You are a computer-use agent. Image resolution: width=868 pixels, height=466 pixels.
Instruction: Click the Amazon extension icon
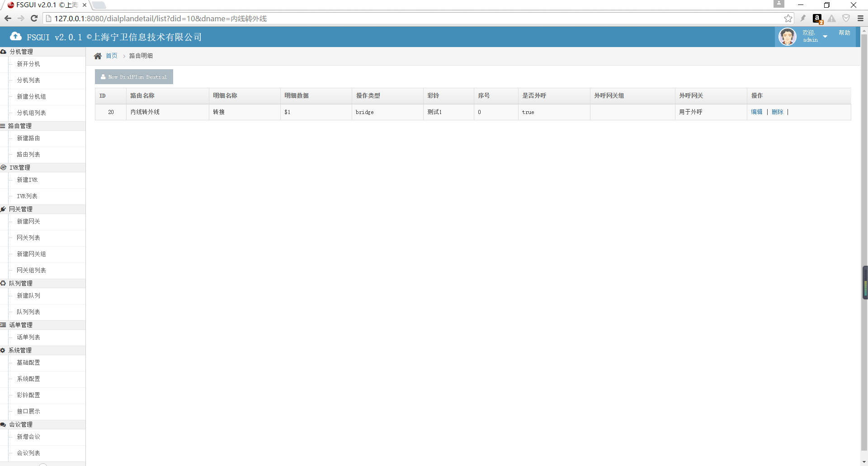[817, 19]
